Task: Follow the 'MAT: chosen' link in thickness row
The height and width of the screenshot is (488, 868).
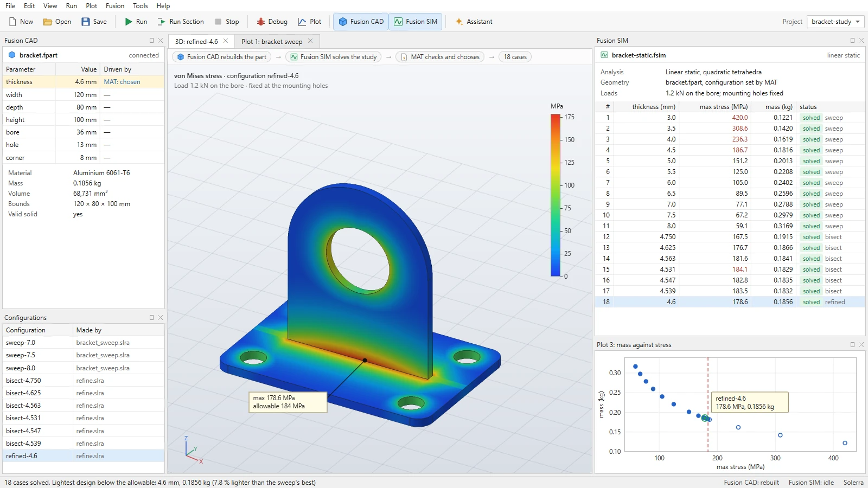Action: (x=122, y=82)
